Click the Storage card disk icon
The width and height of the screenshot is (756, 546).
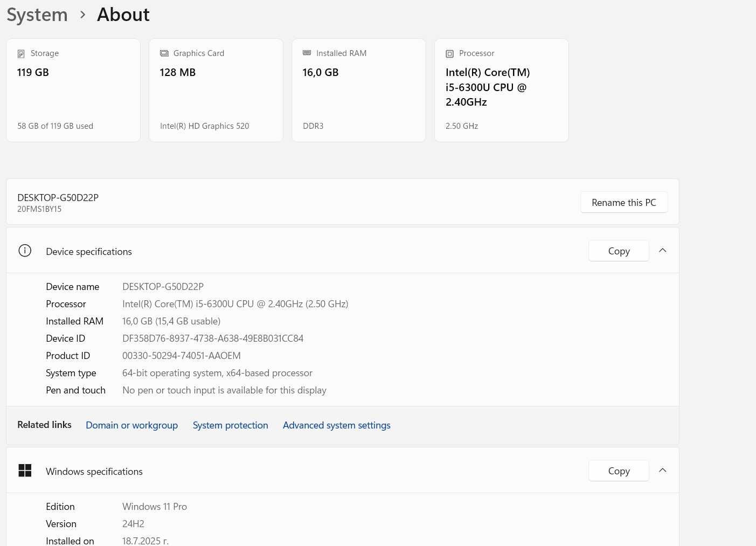(21, 53)
